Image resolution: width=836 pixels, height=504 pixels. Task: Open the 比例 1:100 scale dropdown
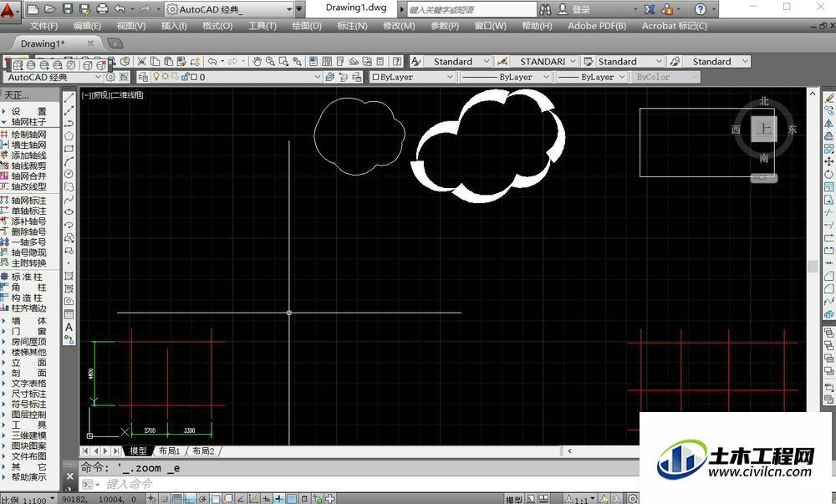pyautogui.click(x=52, y=499)
